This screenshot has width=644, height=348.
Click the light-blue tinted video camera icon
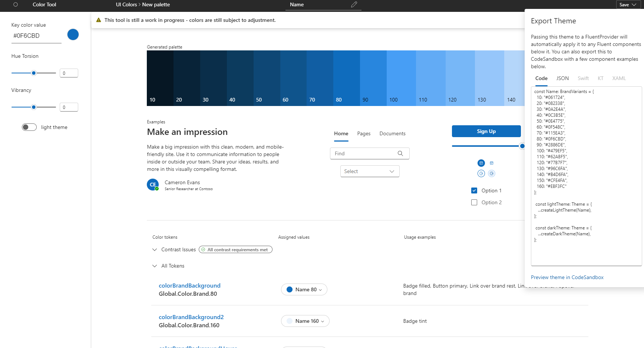[x=492, y=173]
